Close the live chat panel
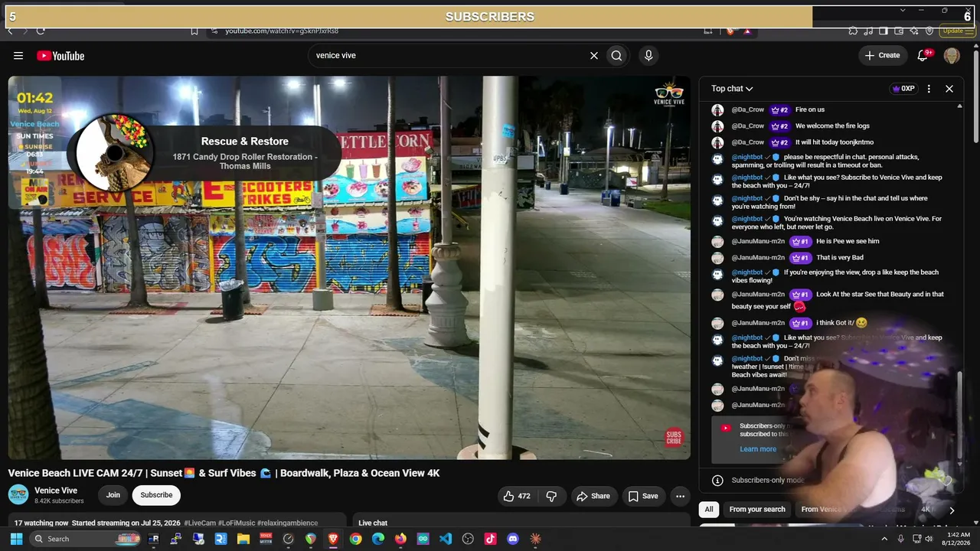The image size is (980, 551). 949,89
